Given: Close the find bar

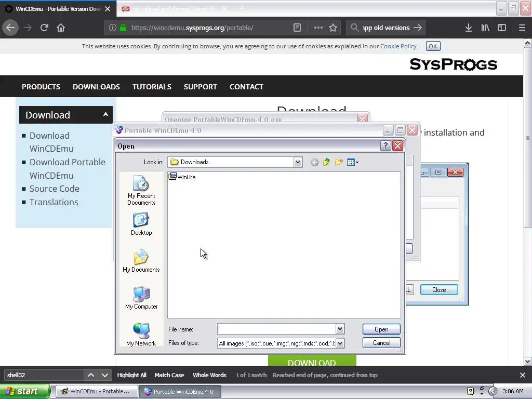Looking at the screenshot, I should [523, 375].
